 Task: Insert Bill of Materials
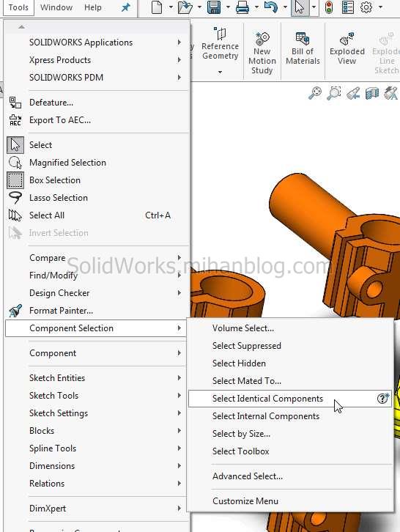click(303, 48)
